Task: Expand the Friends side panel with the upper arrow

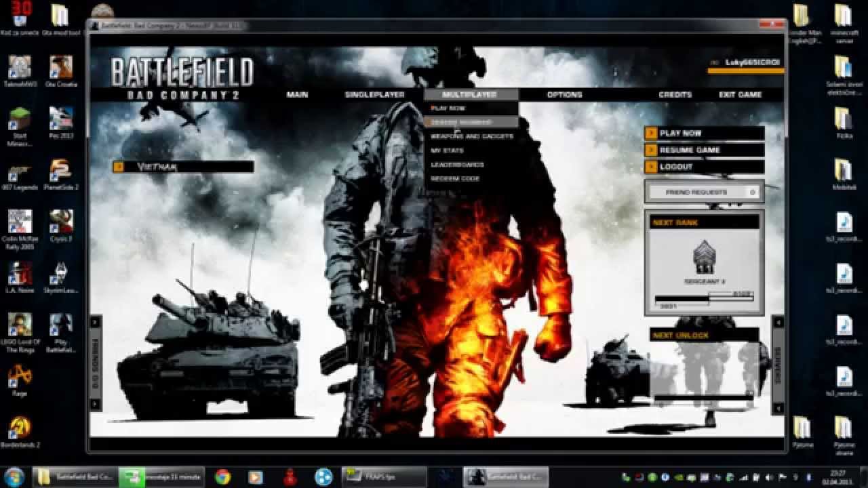Action: point(96,322)
